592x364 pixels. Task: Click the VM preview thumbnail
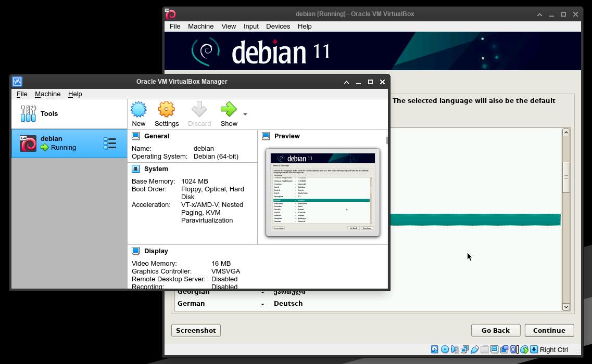[323, 192]
